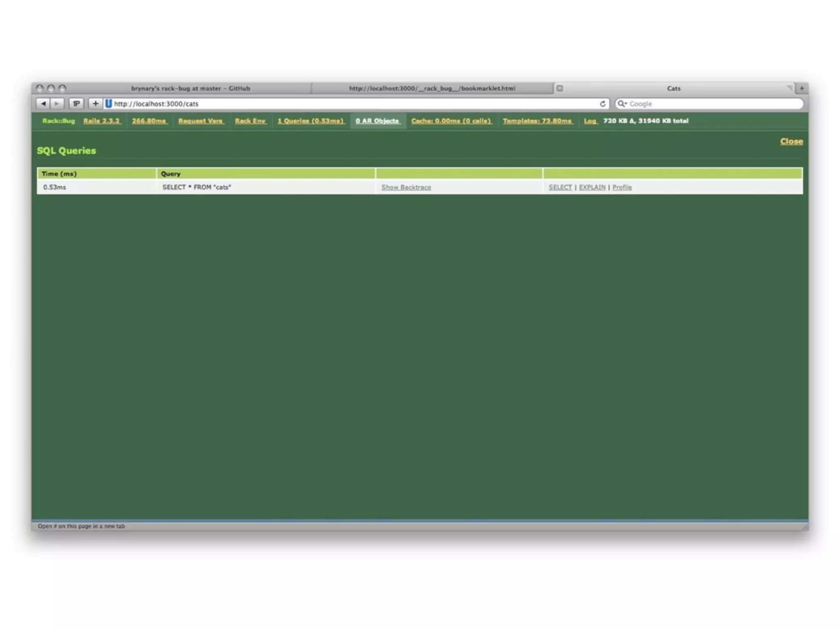
Task: Add a new browser tab with plus
Action: (x=801, y=88)
